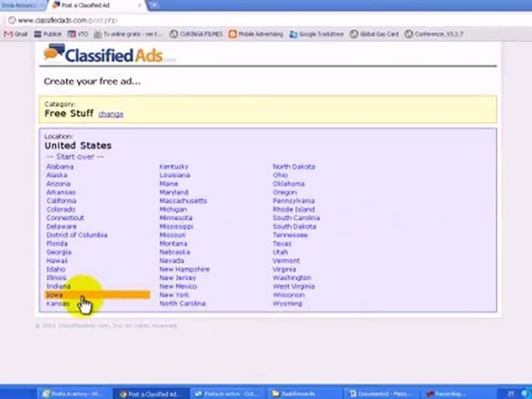
Task: Select West Virginia as location
Action: tap(294, 287)
